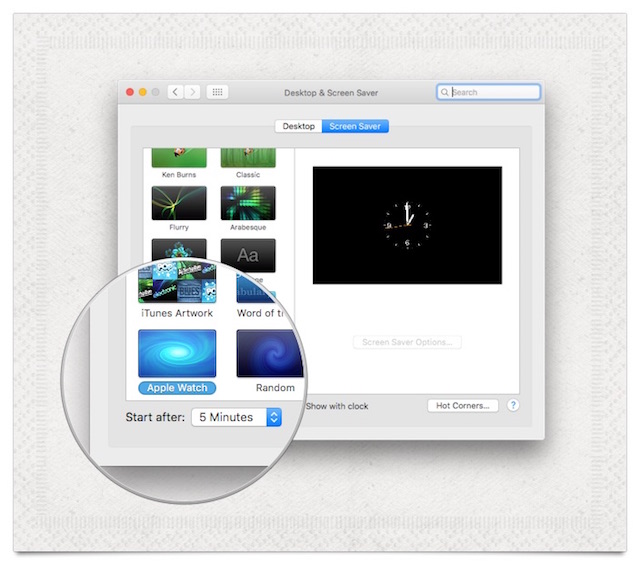Pick the Flurry screen saver thumbnail
Image resolution: width=640 pixels, height=565 pixels.
179,203
